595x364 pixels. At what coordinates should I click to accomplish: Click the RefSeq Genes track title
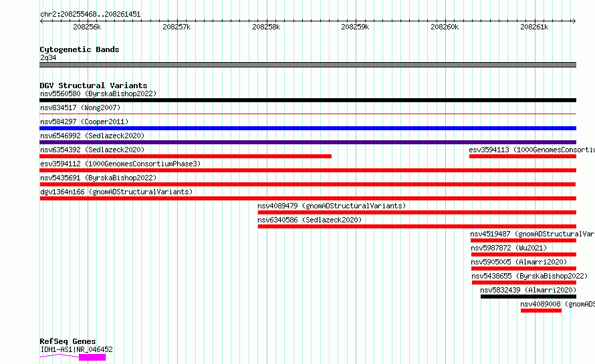(68, 341)
